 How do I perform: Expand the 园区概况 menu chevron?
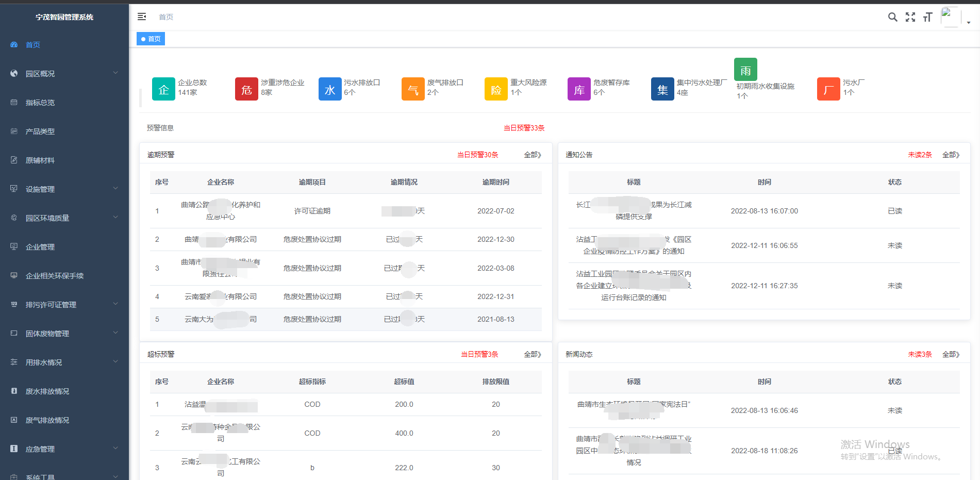point(115,73)
